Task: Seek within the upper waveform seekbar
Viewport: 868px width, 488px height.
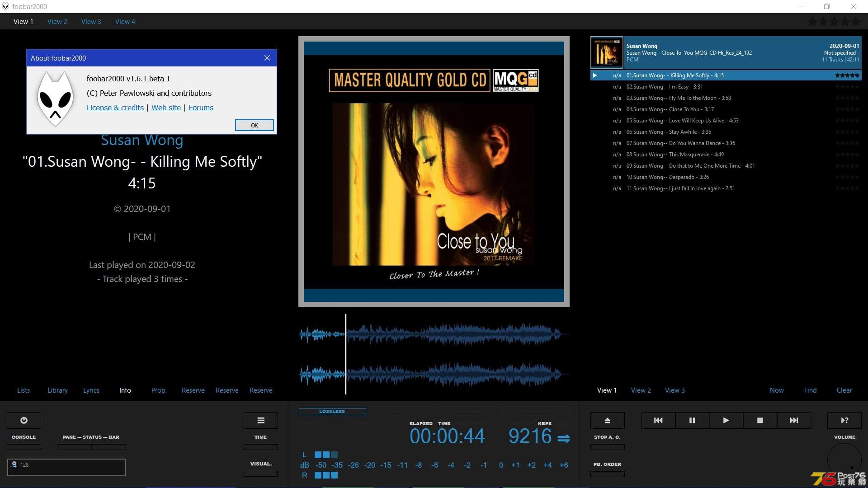Action: (434, 334)
